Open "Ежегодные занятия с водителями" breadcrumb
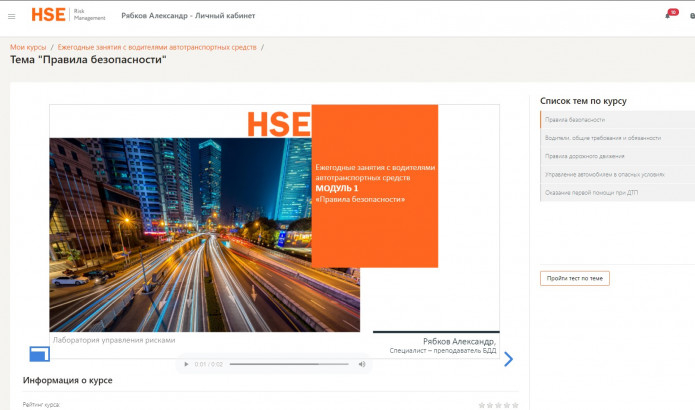Viewport: 695px width, 410px height. tap(157, 47)
